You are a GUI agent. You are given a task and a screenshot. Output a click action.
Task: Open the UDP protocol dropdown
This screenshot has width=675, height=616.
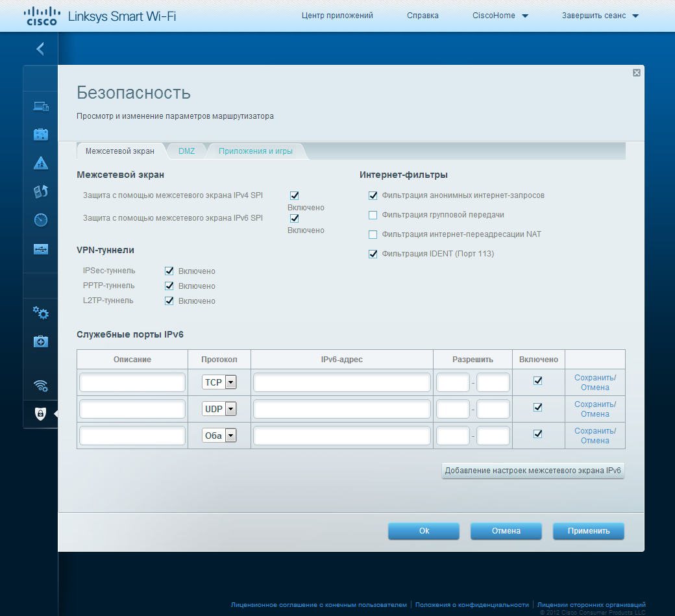pos(219,409)
